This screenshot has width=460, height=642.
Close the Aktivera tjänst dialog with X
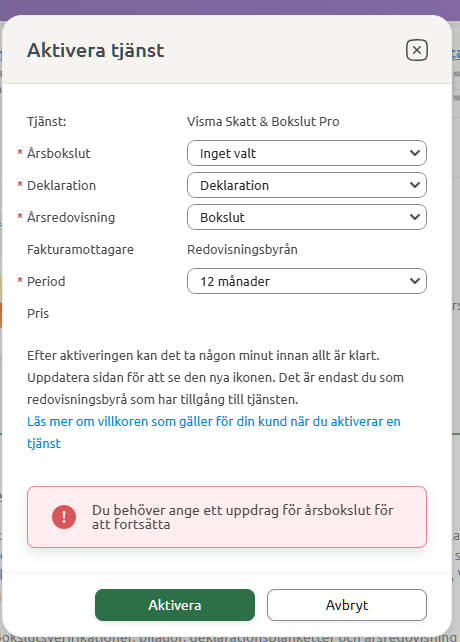[417, 50]
